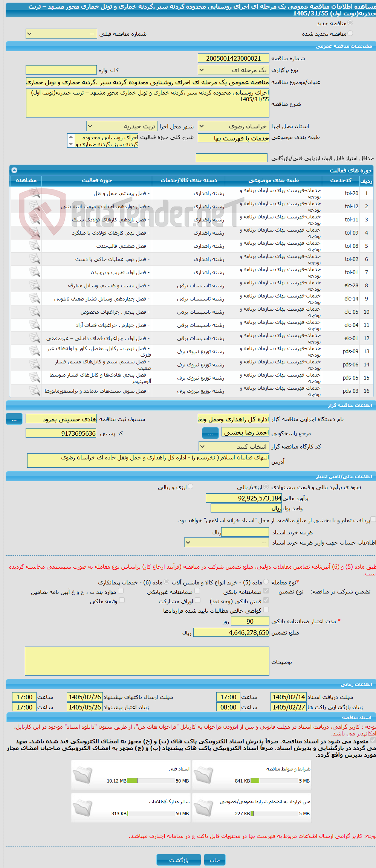Click the بازگشت back button
The image size is (376, 868).
pyautogui.click(x=179, y=860)
